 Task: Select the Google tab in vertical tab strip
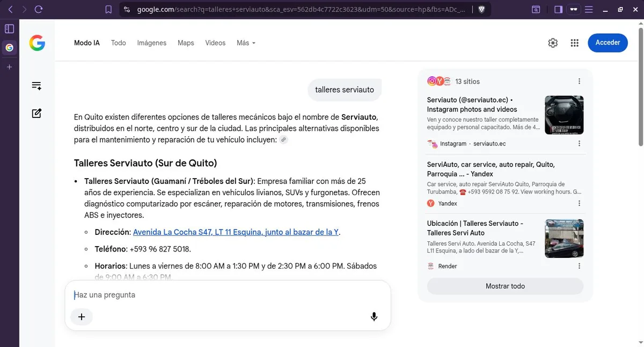pyautogui.click(x=9, y=48)
